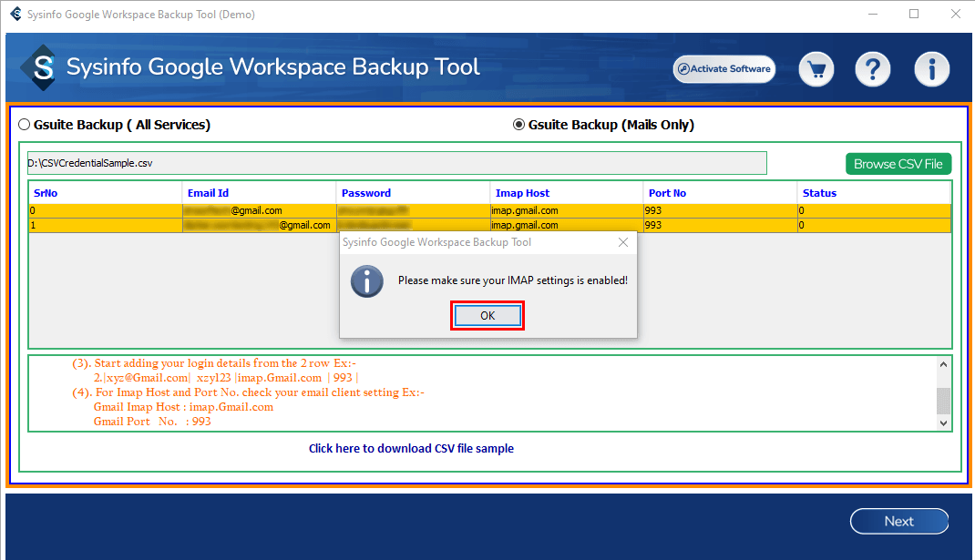Click the information about icon
The image size is (975, 560).
click(x=932, y=69)
